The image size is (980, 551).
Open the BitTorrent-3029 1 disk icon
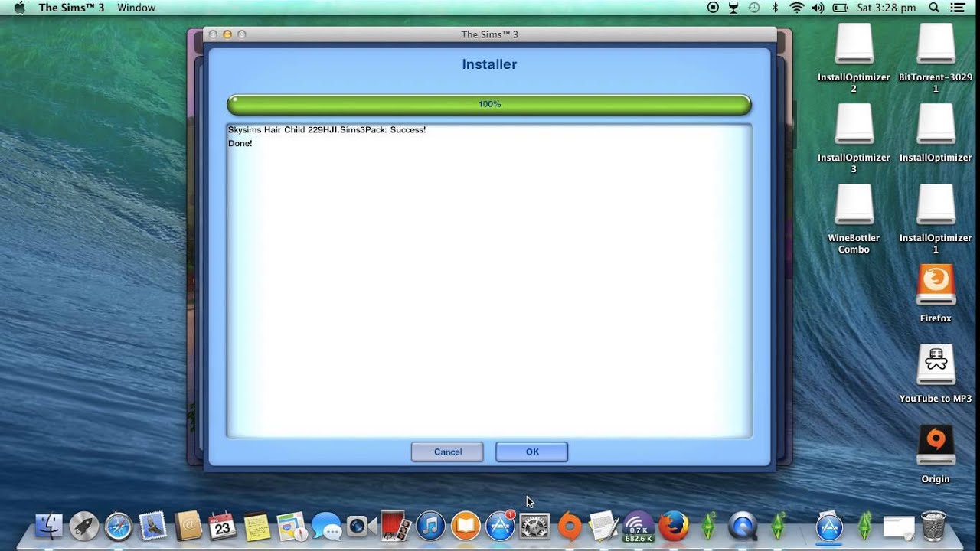pos(936,44)
